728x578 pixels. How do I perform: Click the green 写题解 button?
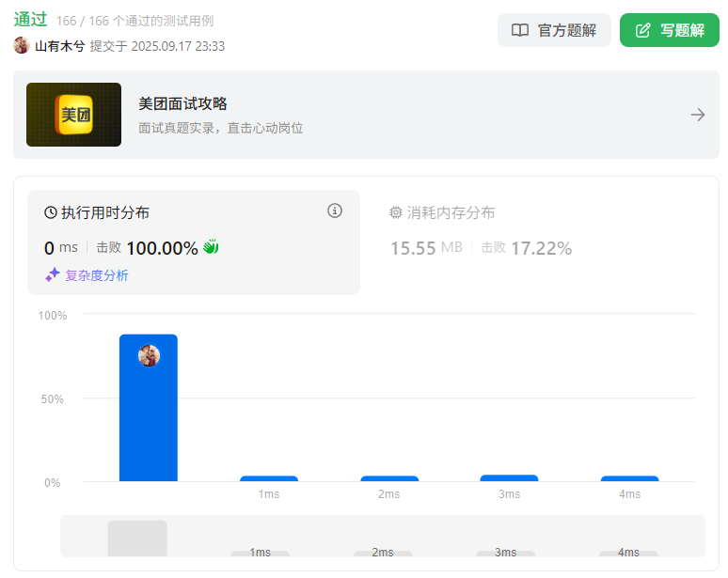point(670,30)
